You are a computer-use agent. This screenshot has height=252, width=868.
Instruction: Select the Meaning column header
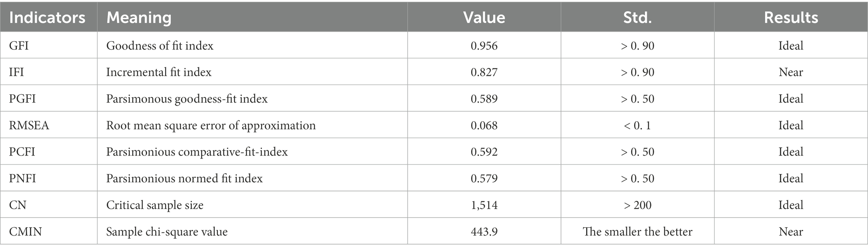(x=139, y=18)
